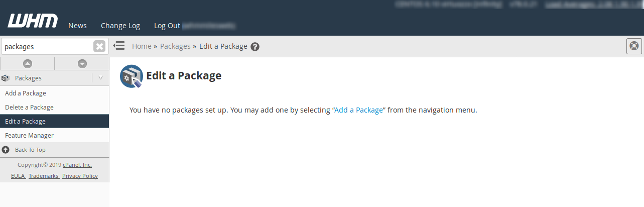Viewport: 644px width, 207px height.
Task: Collapse the Packages section chevron
Action: tap(100, 78)
